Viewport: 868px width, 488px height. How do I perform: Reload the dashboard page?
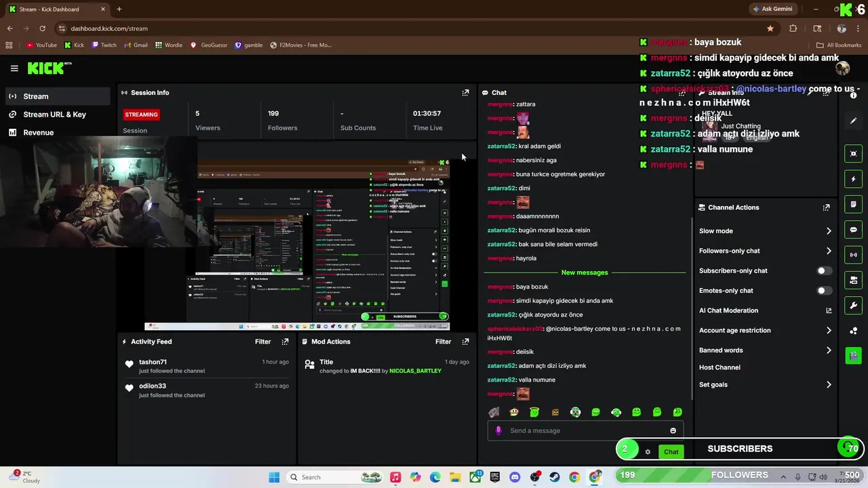point(42,28)
